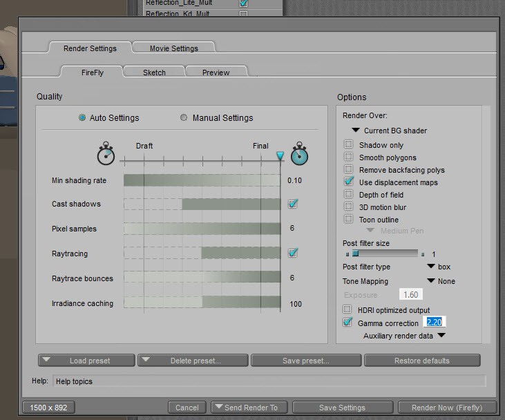Open Post filter type box dropdown
The width and height of the screenshot is (505, 420).
[439, 267]
